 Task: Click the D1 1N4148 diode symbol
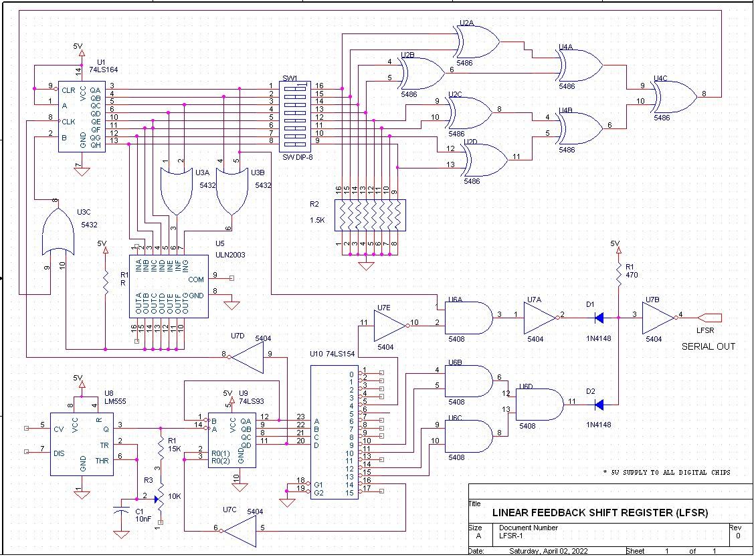(599, 318)
